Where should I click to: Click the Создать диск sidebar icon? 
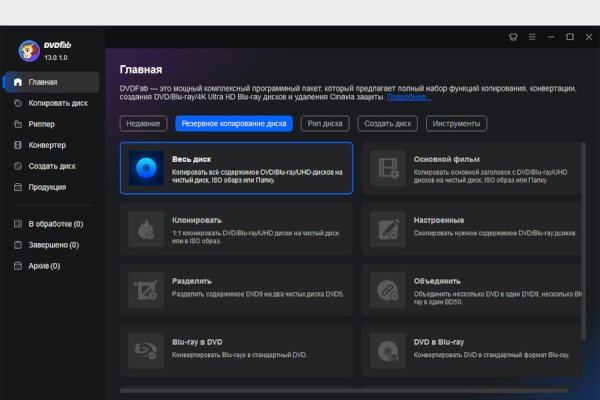pos(18,166)
